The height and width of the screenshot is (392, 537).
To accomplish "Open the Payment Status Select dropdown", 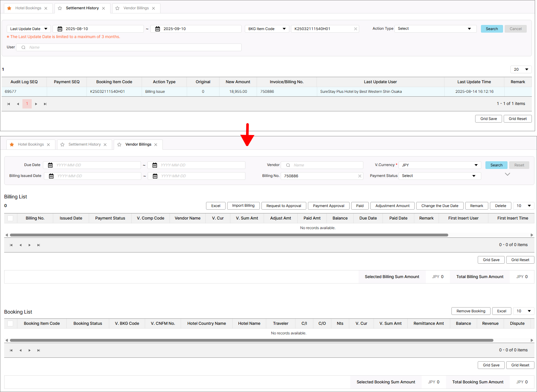I will tap(440, 176).
